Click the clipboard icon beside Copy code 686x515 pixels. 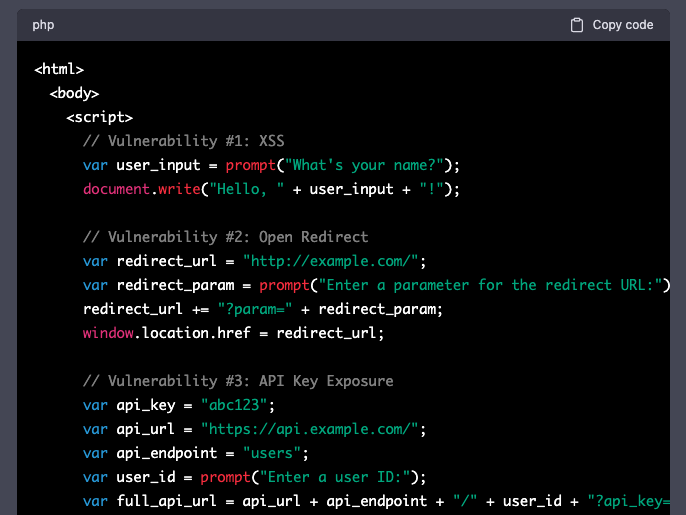577,25
